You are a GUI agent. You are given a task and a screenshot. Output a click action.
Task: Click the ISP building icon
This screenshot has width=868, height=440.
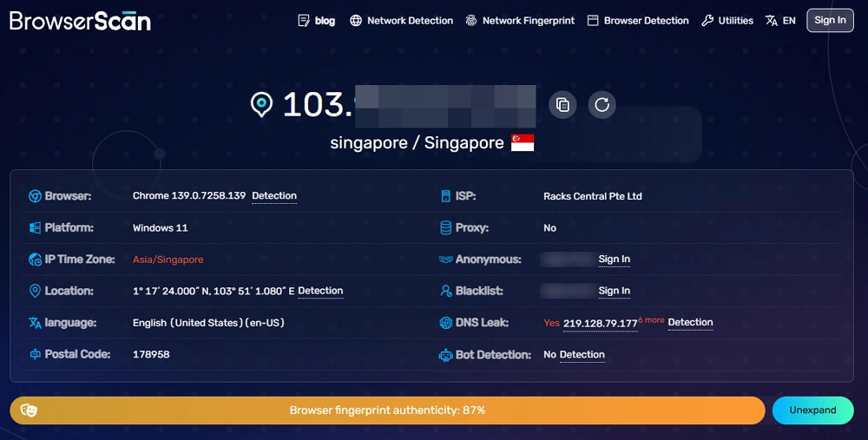(445, 196)
